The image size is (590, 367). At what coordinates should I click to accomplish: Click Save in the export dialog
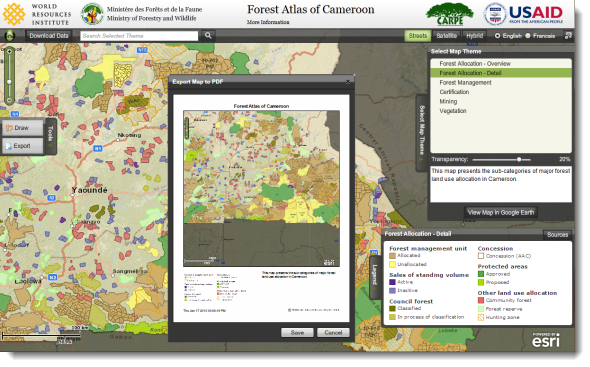coord(297,333)
